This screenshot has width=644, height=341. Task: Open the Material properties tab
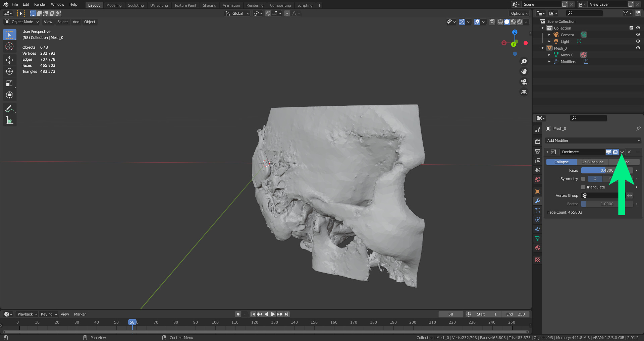pos(538,248)
